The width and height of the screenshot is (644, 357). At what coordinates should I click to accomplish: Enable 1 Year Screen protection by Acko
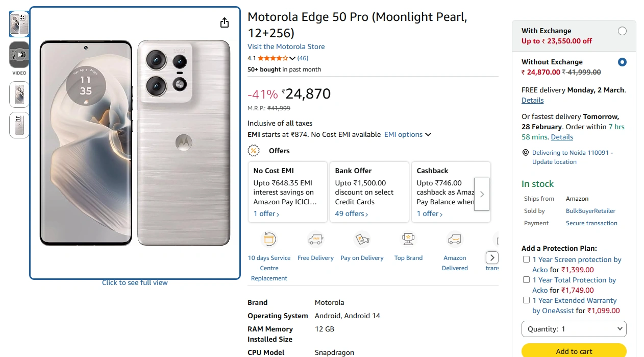tap(526, 259)
